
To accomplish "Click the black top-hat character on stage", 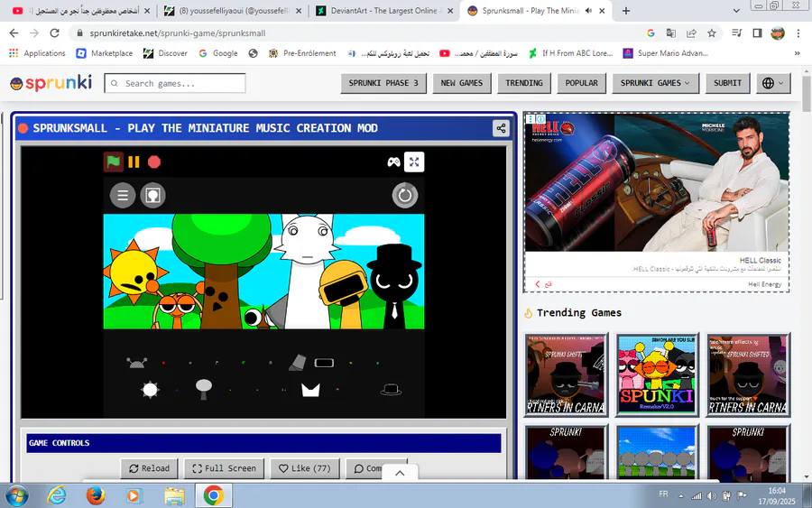I will [x=394, y=286].
